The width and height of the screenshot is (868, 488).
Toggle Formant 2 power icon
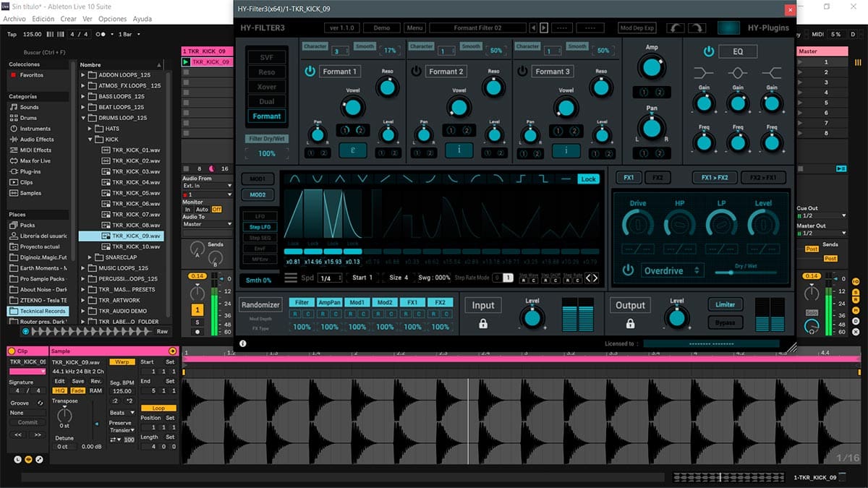click(x=417, y=72)
